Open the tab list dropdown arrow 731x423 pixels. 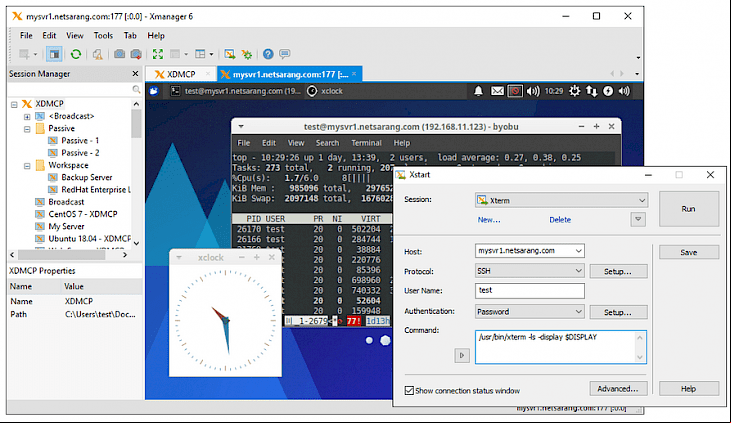point(637,74)
